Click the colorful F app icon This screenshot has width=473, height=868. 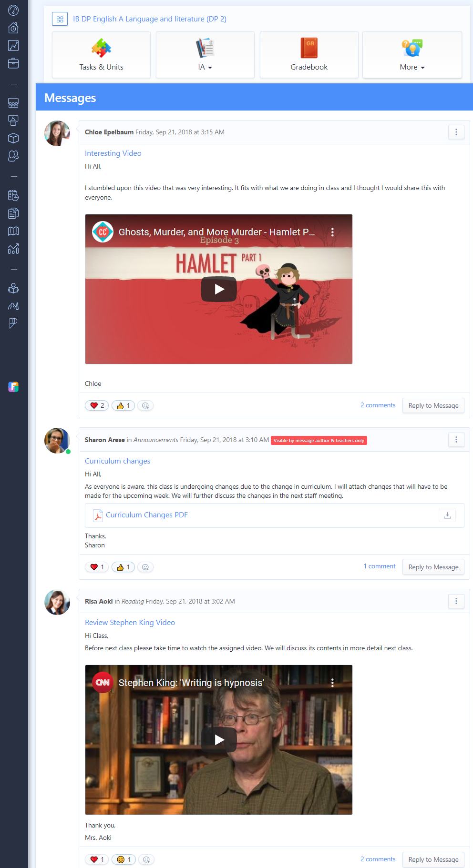pyautogui.click(x=13, y=387)
